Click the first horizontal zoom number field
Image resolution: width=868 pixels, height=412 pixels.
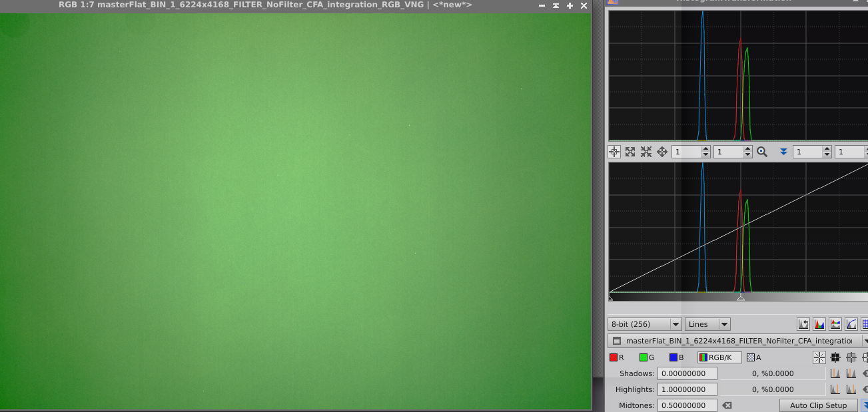click(686, 152)
